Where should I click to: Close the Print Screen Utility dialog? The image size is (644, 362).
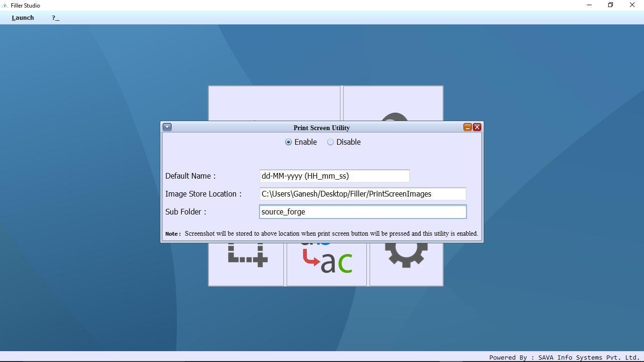click(477, 127)
